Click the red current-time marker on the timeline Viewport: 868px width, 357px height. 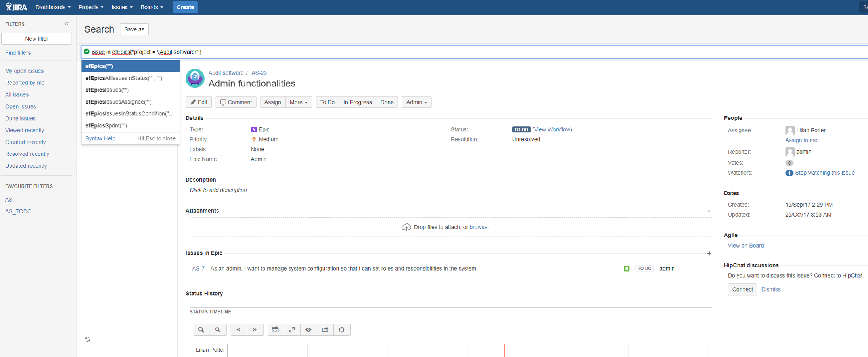pyautogui.click(x=505, y=350)
